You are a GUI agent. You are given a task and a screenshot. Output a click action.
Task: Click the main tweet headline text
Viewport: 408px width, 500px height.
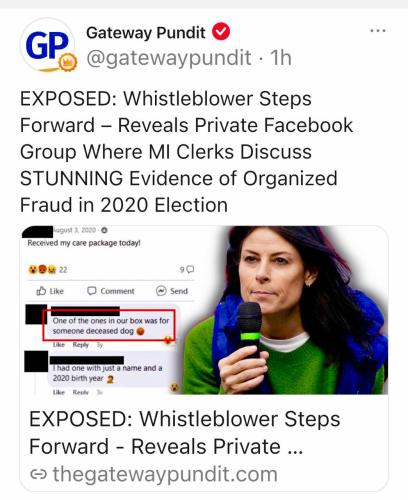187,152
